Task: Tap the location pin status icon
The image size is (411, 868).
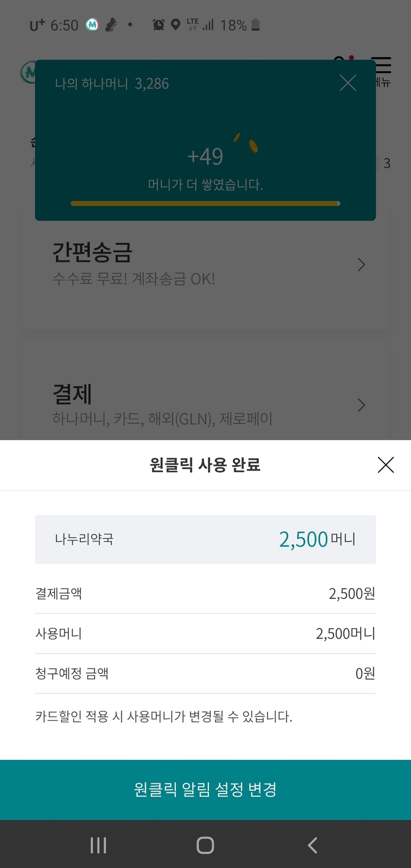Action: [x=175, y=25]
